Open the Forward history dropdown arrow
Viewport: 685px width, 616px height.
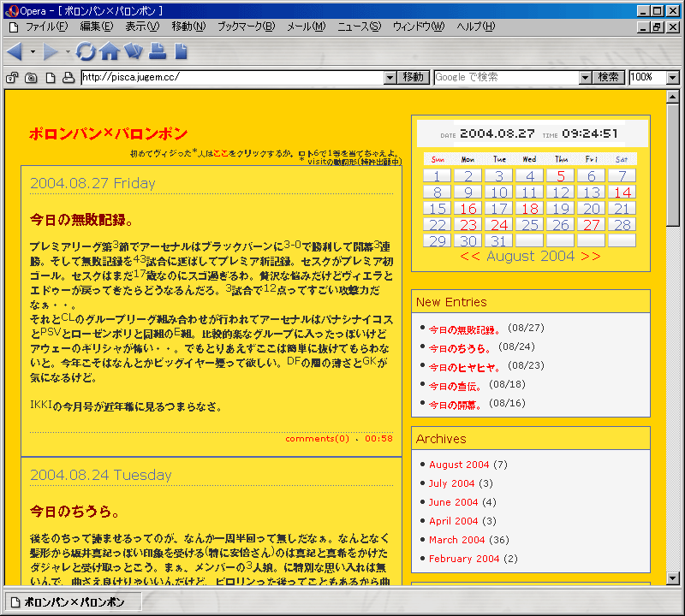(x=68, y=52)
